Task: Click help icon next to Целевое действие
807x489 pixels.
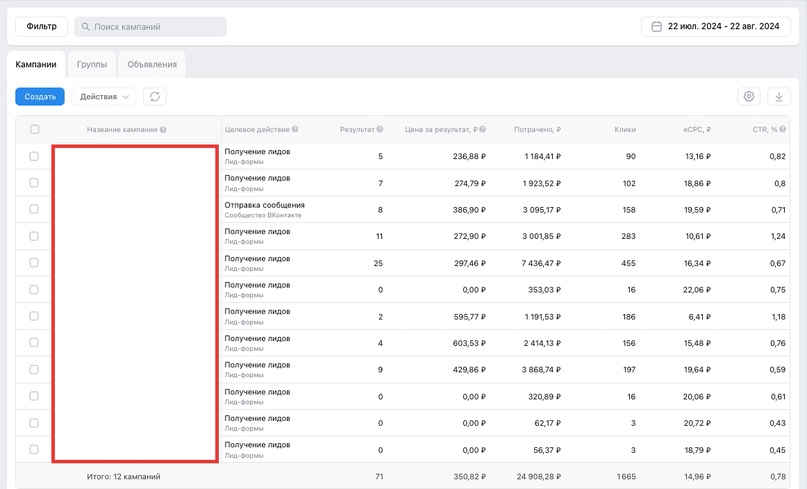Action: pyautogui.click(x=295, y=129)
